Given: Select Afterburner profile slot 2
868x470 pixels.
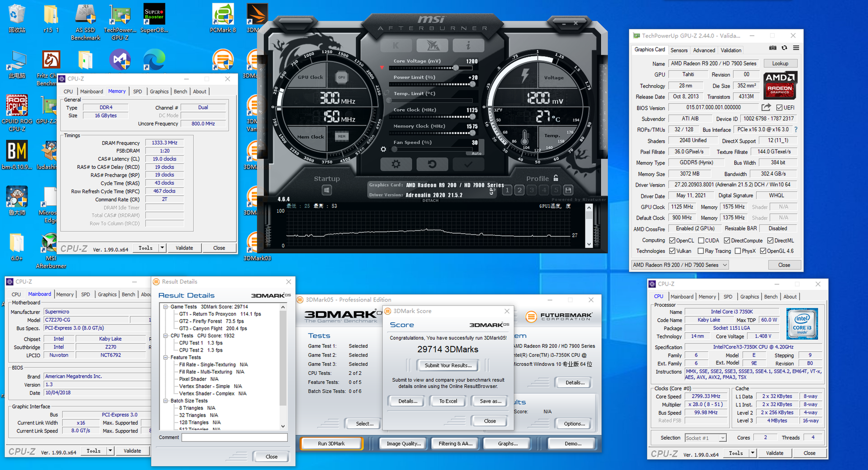Looking at the screenshot, I should pyautogui.click(x=519, y=190).
